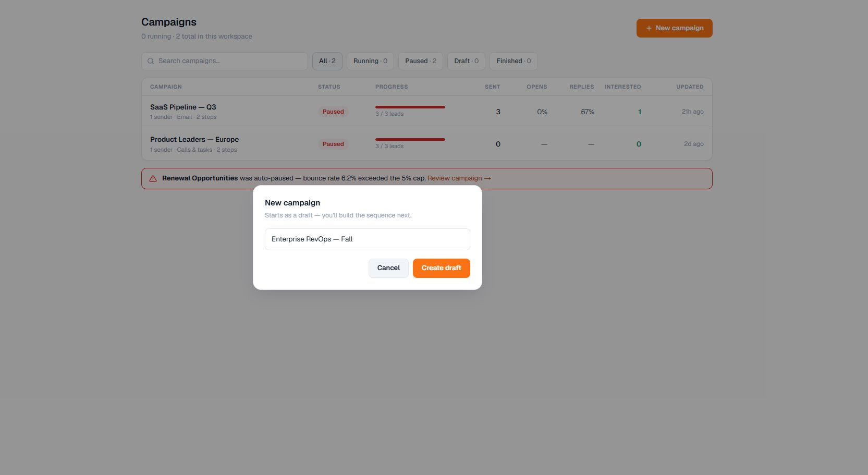Focus the campaign name input field
This screenshot has height=475, width=868.
tap(368, 239)
